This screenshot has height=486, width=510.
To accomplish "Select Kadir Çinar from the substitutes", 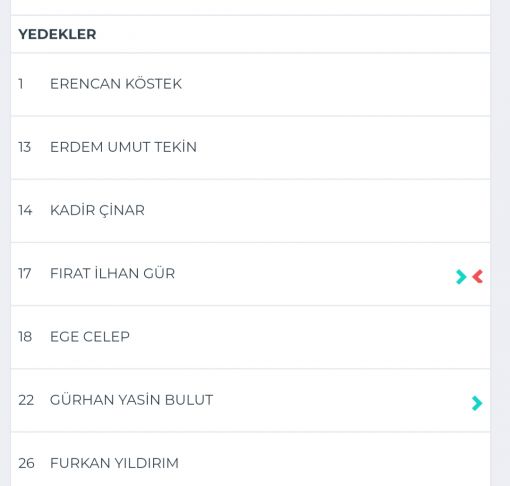I will [97, 210].
